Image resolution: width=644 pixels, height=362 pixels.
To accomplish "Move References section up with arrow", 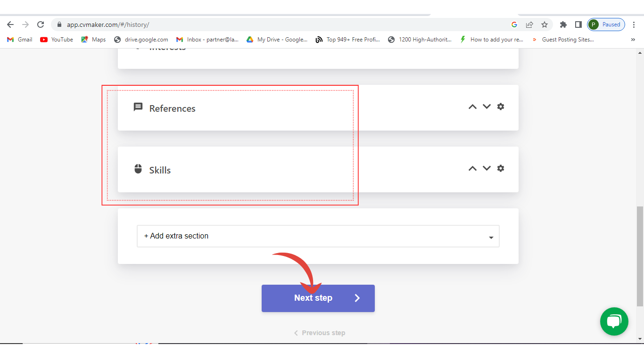I will tap(472, 107).
